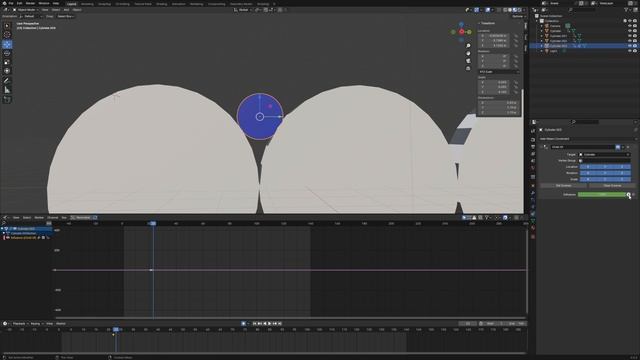
Task: Click the Clear Inverse button
Action: coord(612,186)
